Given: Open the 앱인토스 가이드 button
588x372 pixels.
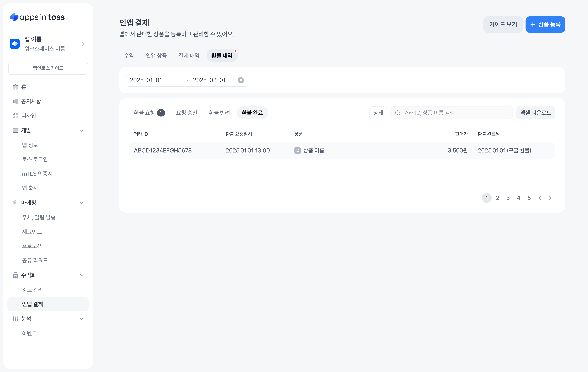Looking at the screenshot, I should pos(48,68).
